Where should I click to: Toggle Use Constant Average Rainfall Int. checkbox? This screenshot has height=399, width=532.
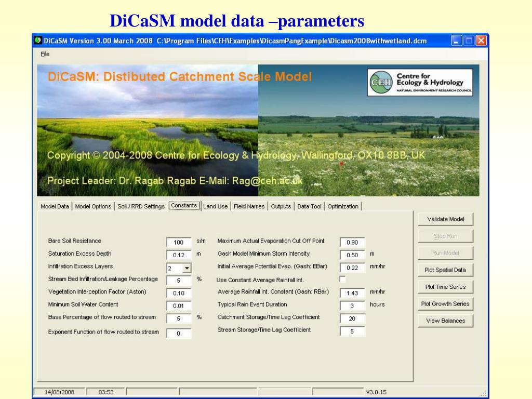point(343,279)
